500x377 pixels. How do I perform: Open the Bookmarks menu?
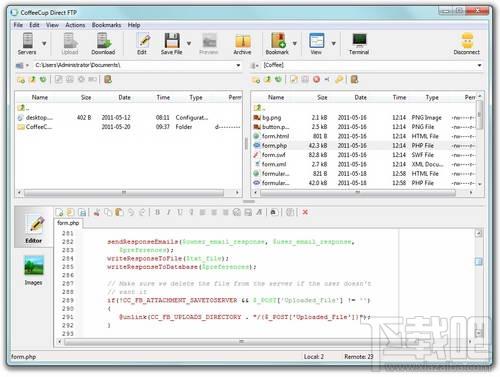point(106,25)
